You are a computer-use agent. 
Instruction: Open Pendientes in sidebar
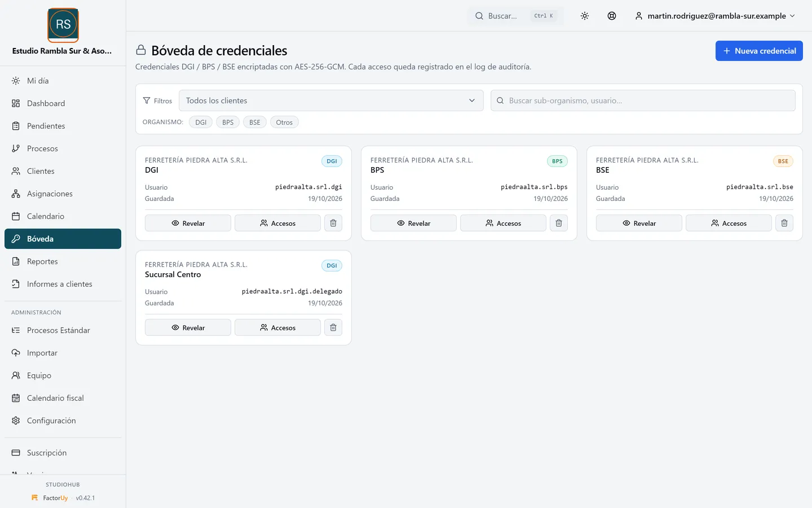point(63,126)
